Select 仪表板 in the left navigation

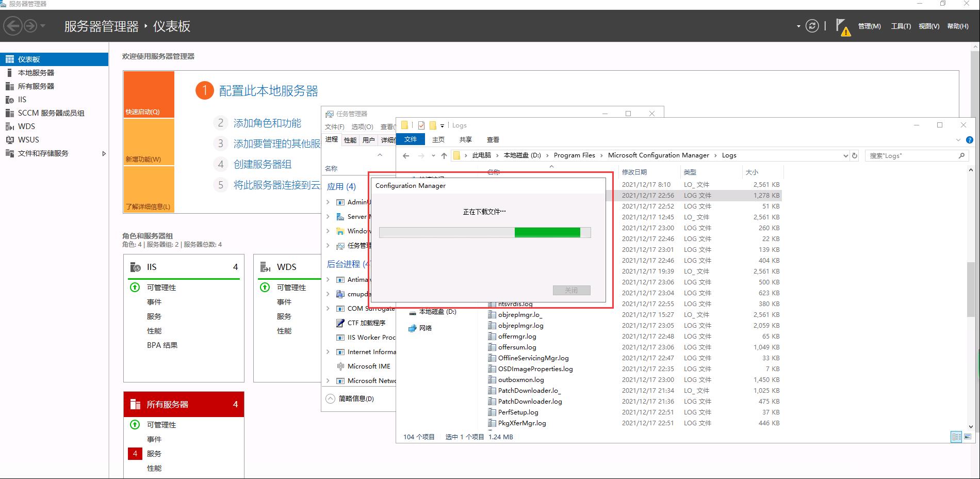click(x=54, y=59)
